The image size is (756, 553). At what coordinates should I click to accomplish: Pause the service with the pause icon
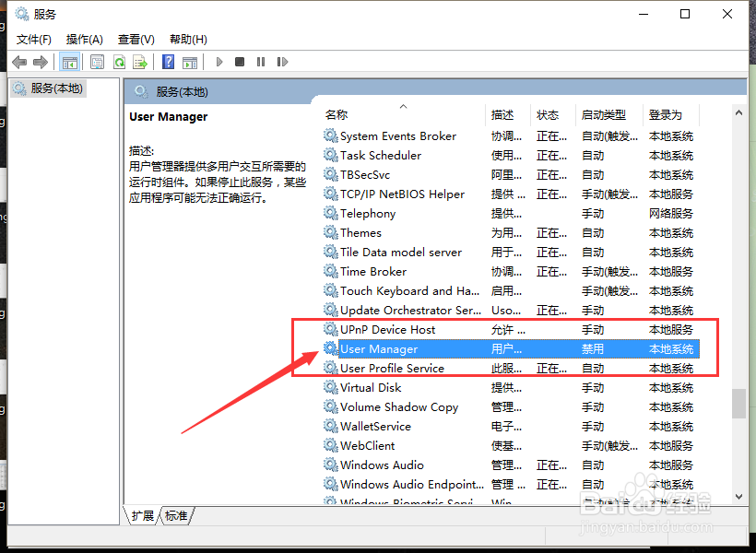point(262,61)
